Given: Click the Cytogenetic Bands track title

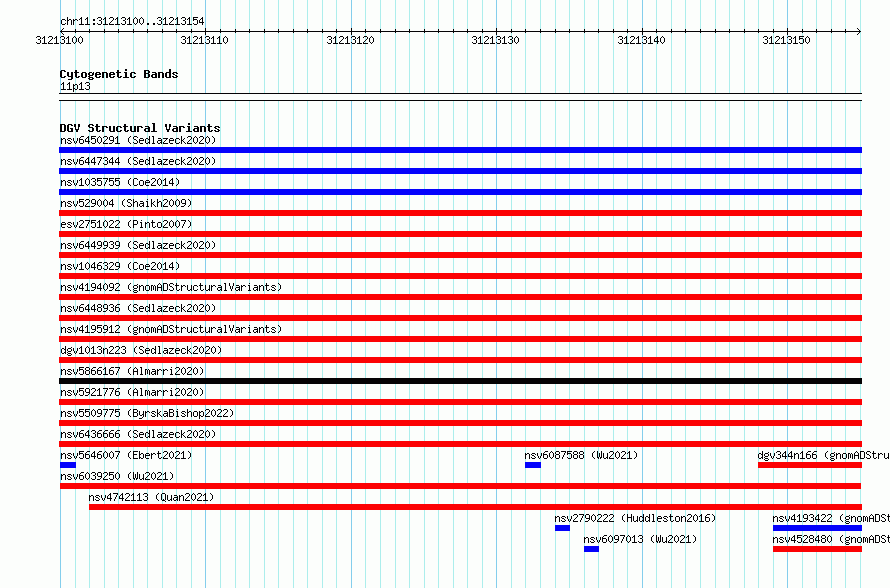Looking at the screenshot, I should [119, 74].
